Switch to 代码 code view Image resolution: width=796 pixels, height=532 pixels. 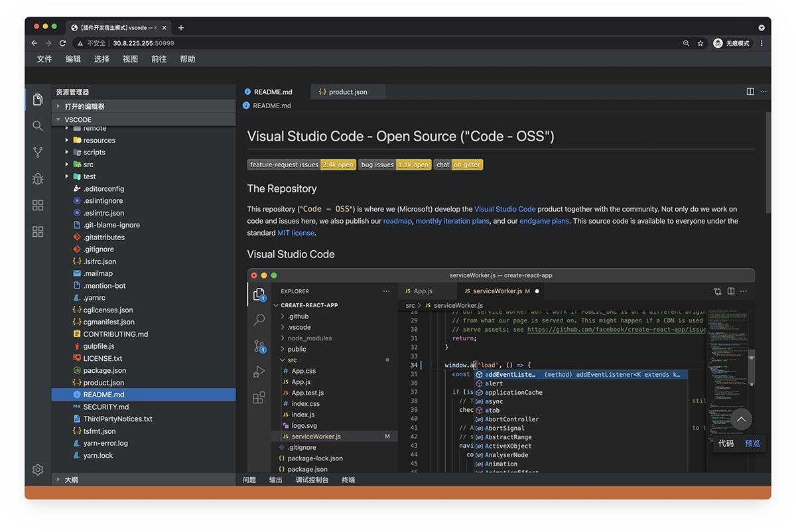tap(726, 443)
